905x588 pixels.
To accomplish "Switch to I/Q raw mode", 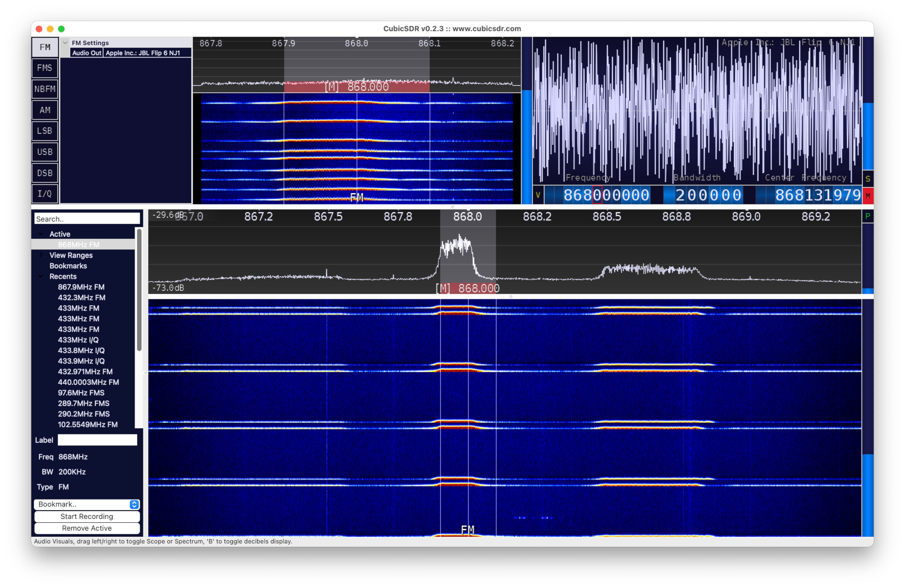I will tap(45, 194).
